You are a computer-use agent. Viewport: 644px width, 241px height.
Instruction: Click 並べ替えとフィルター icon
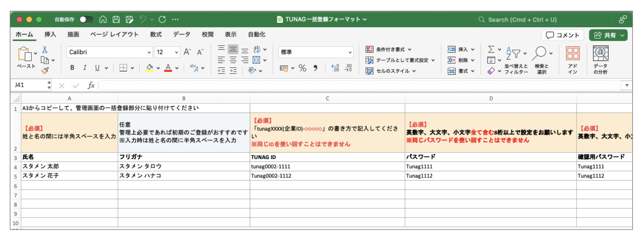coord(513,54)
